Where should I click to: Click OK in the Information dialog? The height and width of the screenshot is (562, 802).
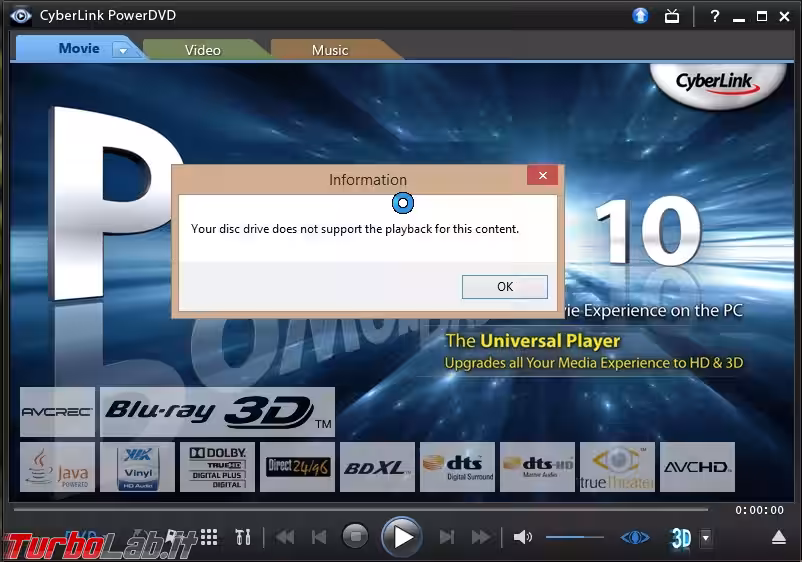click(x=504, y=286)
